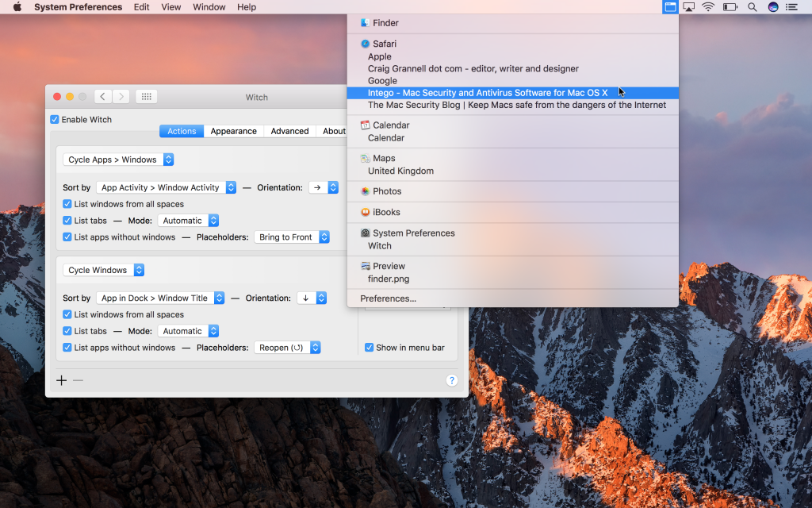Select the Apple Safari tab entry
Viewport: 812px width, 508px height.
point(513,56)
